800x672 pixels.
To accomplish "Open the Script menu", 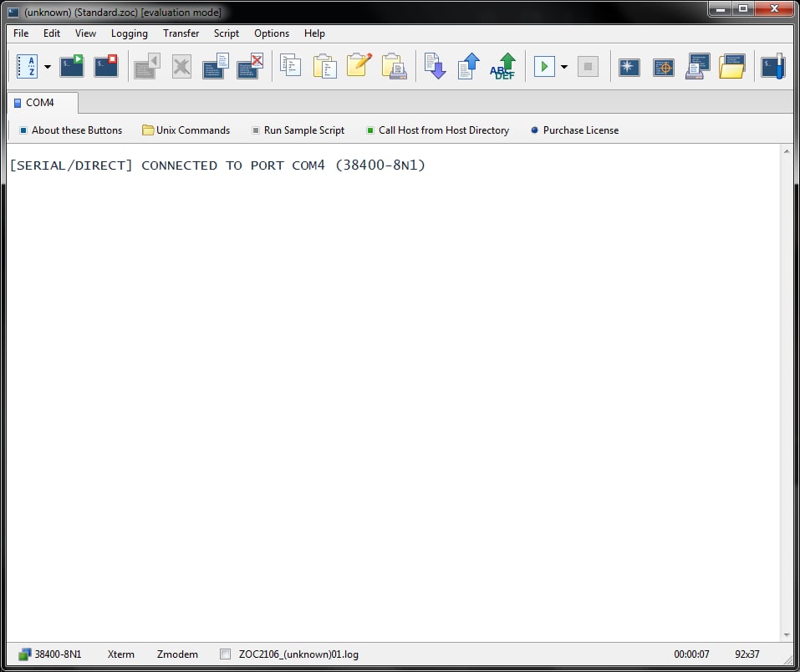I will point(227,33).
